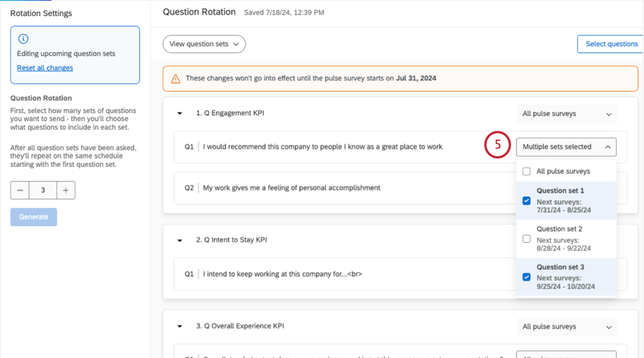The height and width of the screenshot is (358, 644).
Task: Click the Select questions button
Action: click(x=611, y=44)
